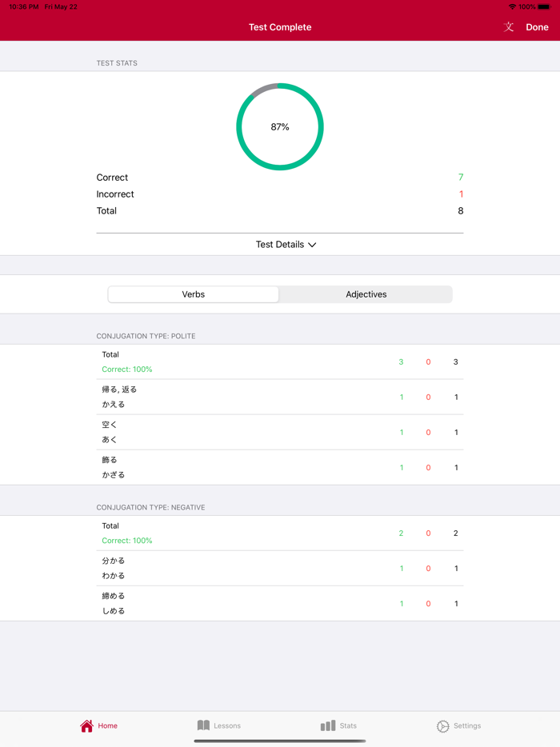Select the 帰る, 返る verb row
Image resolution: width=560 pixels, height=747 pixels.
280,397
